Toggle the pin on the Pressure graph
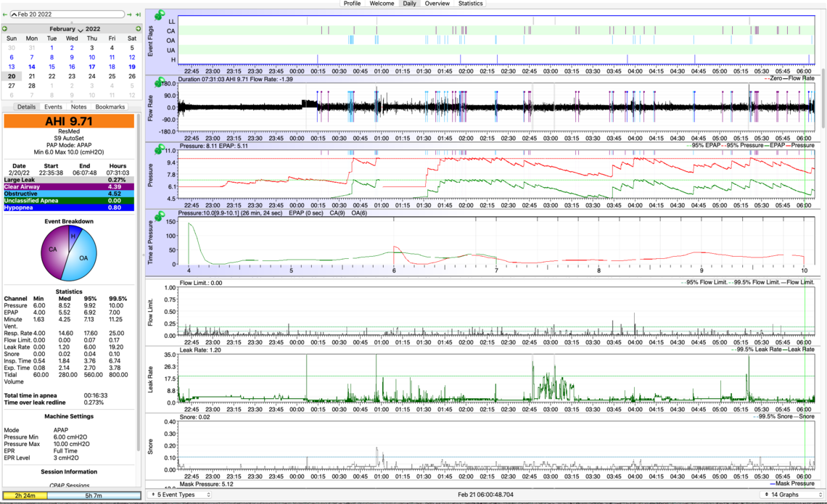The height and width of the screenshot is (504, 827). click(x=160, y=149)
